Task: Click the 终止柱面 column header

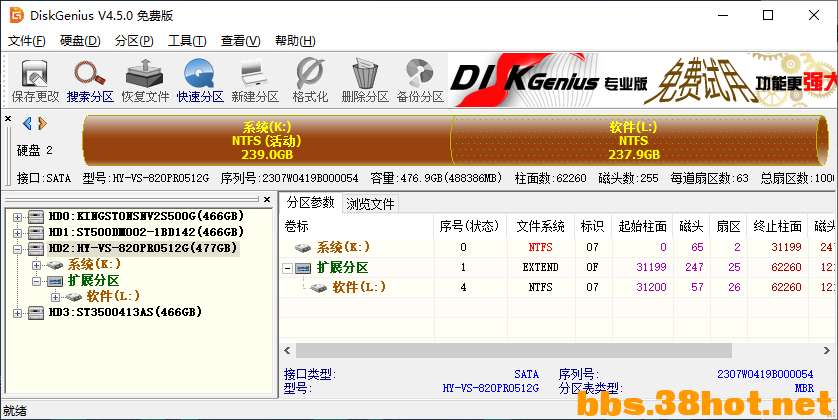Action: pyautogui.click(x=777, y=227)
